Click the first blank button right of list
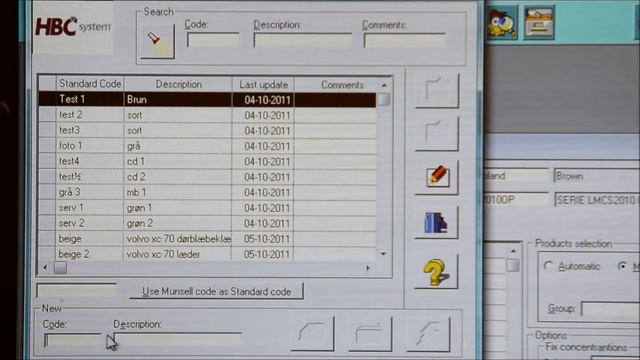Viewport: 640px width, 360px height. click(437, 91)
